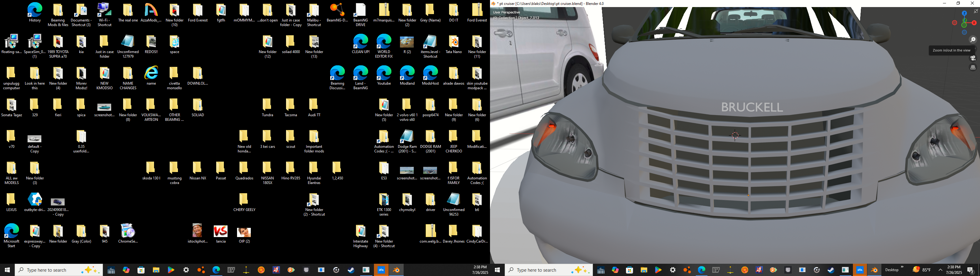Open the WORLD EDITOR FIX shortcut
Viewport: 980px width, 276px height.
tap(384, 46)
